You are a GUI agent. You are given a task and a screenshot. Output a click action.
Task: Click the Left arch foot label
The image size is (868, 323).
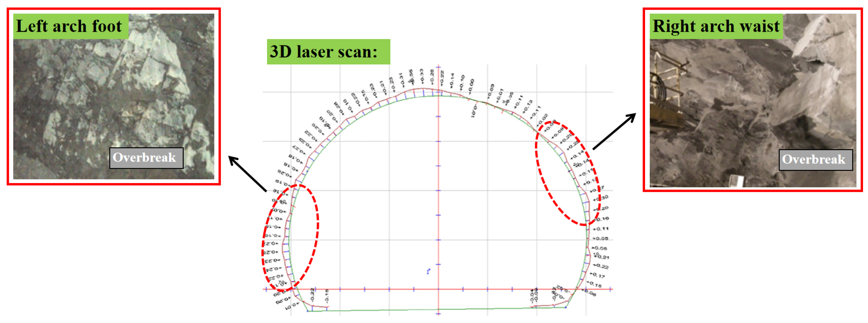70,26
